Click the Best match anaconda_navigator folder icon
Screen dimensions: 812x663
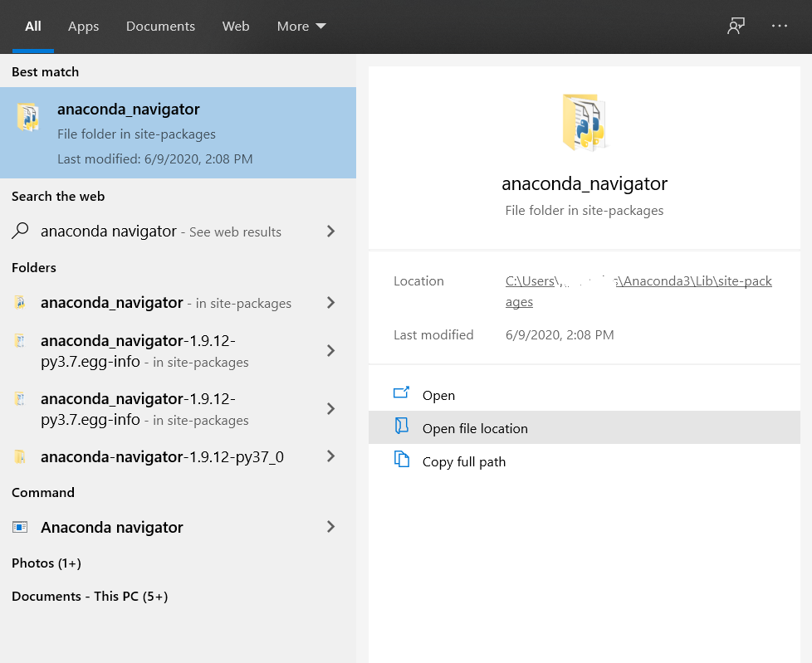(x=28, y=118)
